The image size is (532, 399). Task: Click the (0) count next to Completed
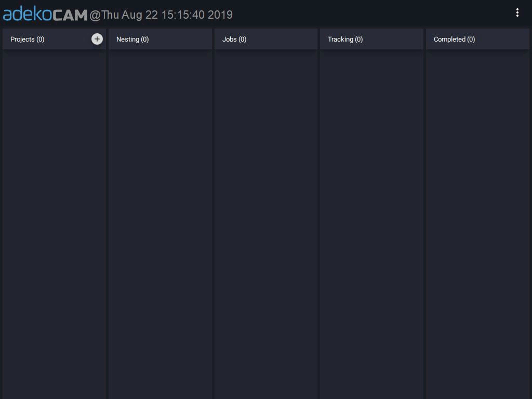[471, 39]
